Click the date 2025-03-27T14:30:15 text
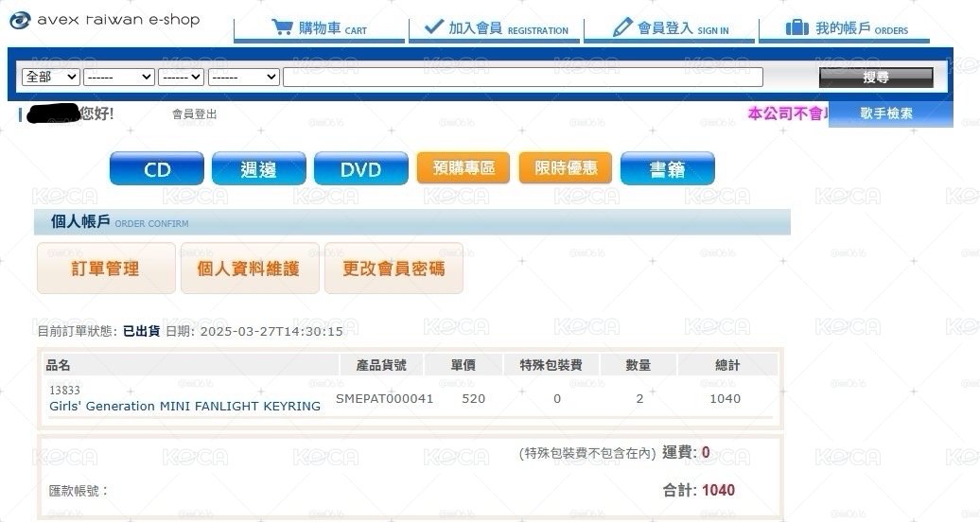 (271, 331)
